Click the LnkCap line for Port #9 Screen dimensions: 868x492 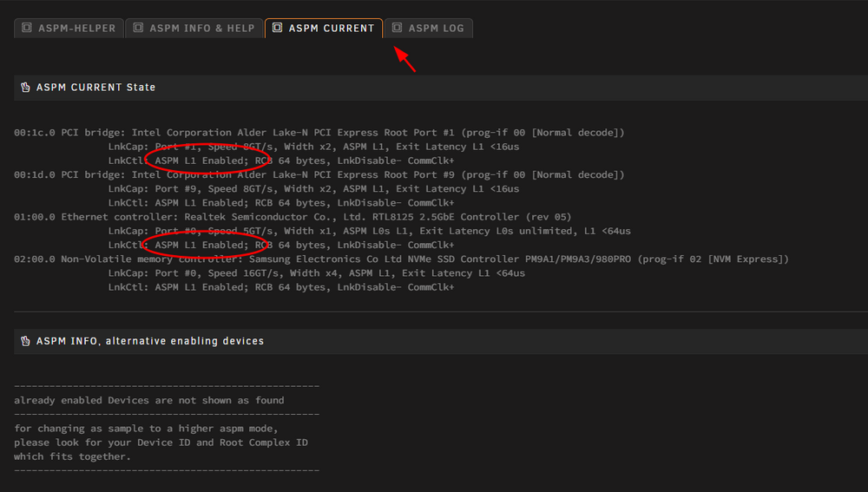pyautogui.click(x=313, y=188)
